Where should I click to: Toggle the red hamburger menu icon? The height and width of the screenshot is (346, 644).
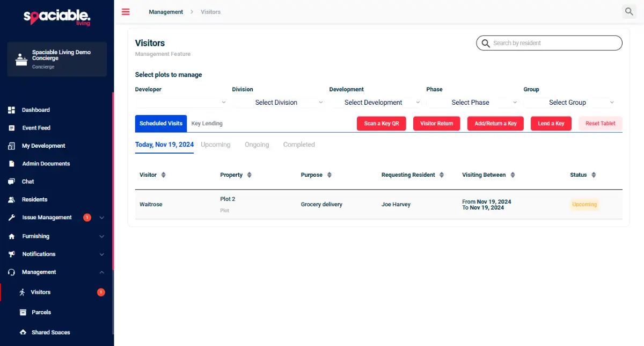click(x=126, y=12)
